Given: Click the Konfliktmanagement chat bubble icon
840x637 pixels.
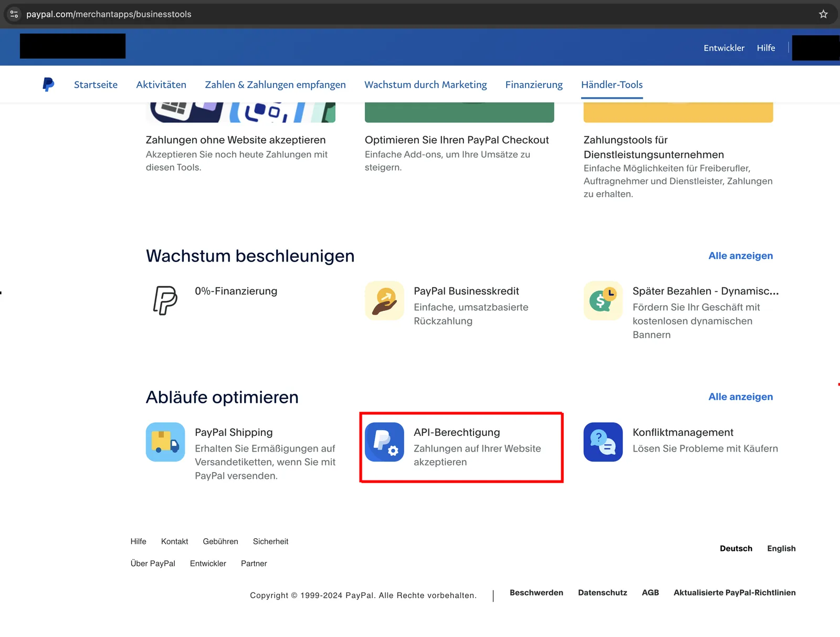Looking at the screenshot, I should point(603,442).
